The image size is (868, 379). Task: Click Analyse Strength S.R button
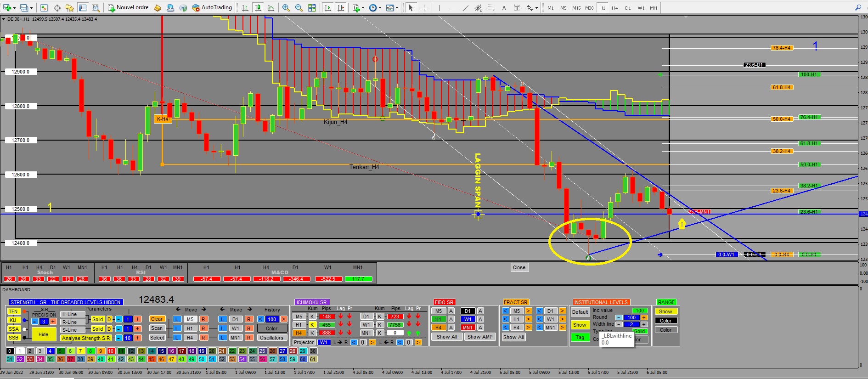pyautogui.click(x=86, y=338)
